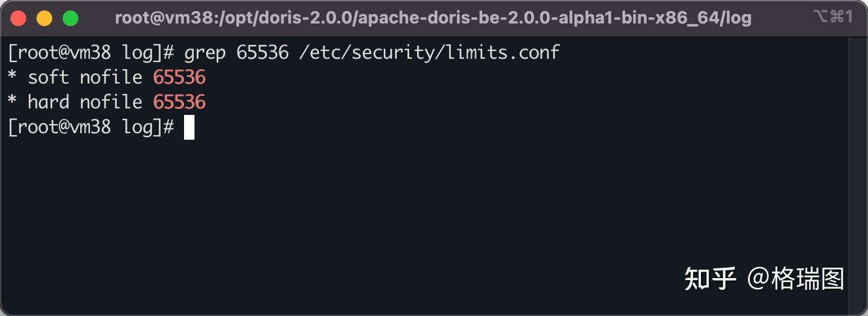Click the ⌥⌘1 shortcut indicator in title bar
This screenshot has width=868, height=316.
[833, 17]
